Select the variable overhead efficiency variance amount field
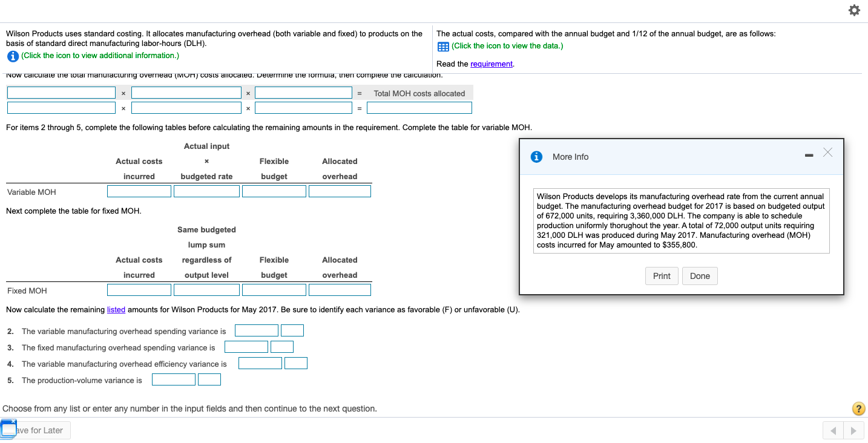Screen dimensions: 868x443 click(260, 363)
